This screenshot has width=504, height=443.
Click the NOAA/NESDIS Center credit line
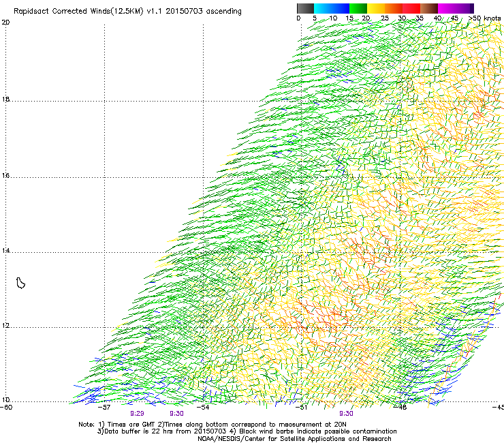tap(294, 439)
